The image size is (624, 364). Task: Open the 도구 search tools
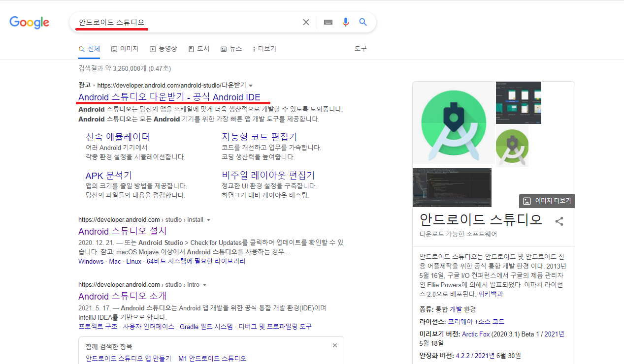[x=361, y=49]
